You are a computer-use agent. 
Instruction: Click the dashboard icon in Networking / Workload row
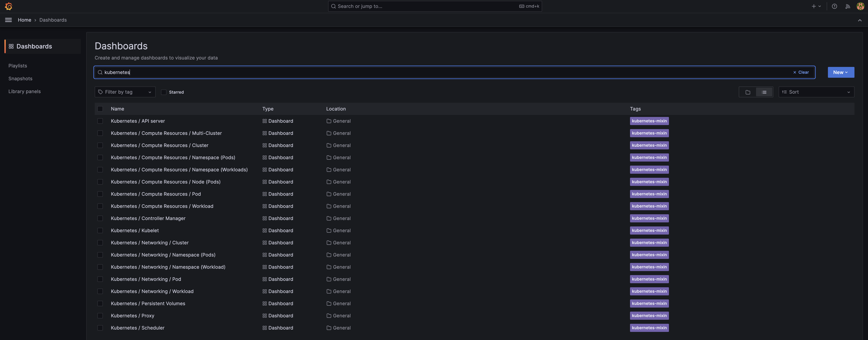point(265,292)
